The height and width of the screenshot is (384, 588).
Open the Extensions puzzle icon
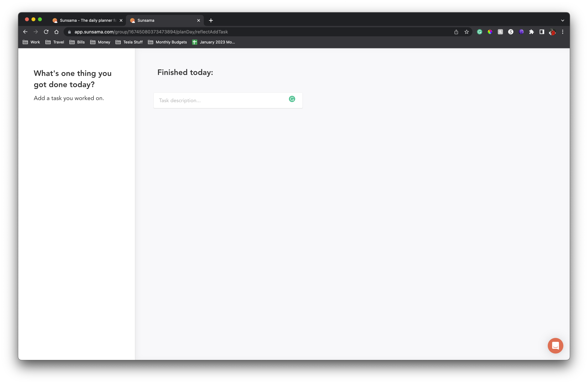(x=531, y=32)
